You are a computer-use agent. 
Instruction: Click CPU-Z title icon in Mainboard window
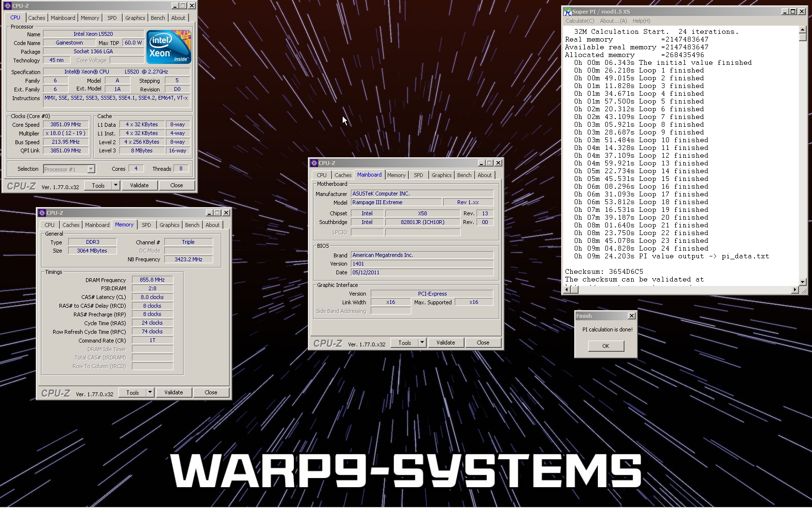click(314, 163)
